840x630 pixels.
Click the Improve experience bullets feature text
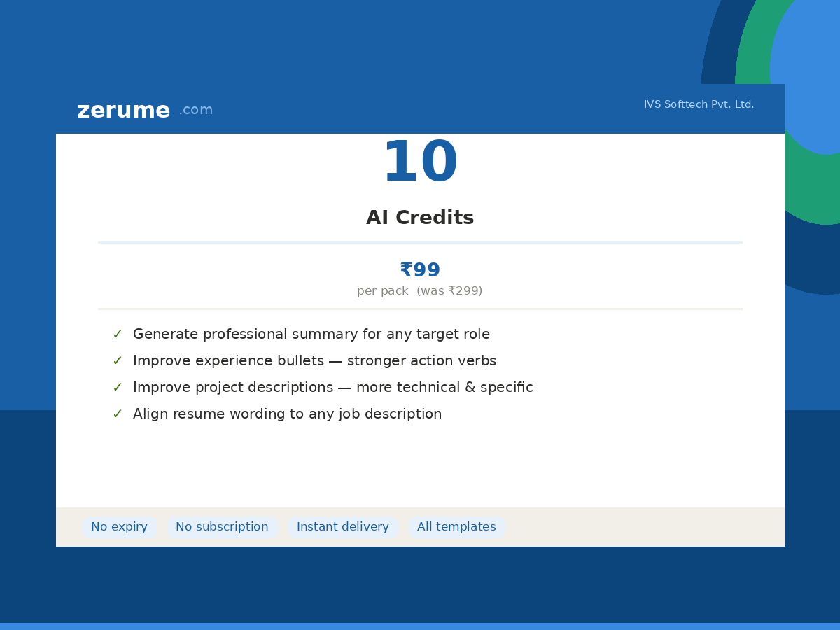(314, 361)
